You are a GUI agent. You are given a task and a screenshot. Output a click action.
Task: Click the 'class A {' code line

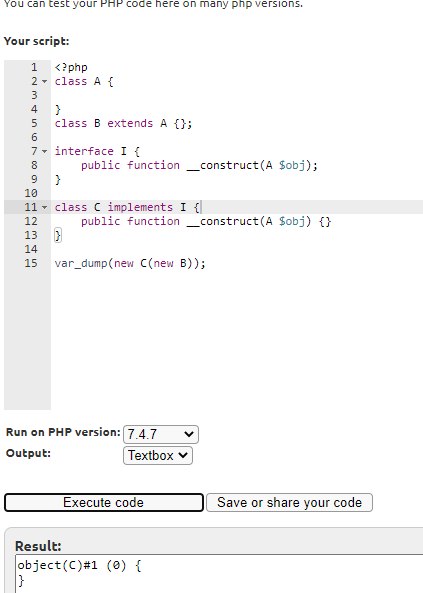(x=84, y=81)
